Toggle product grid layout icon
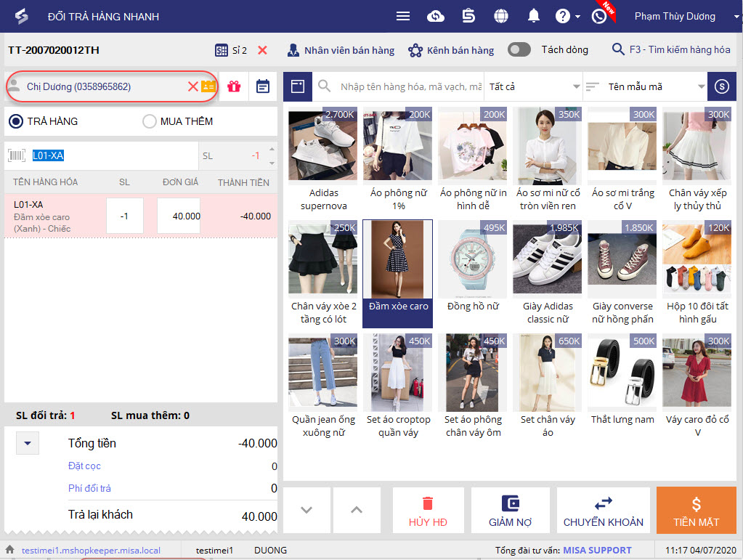 click(x=298, y=86)
